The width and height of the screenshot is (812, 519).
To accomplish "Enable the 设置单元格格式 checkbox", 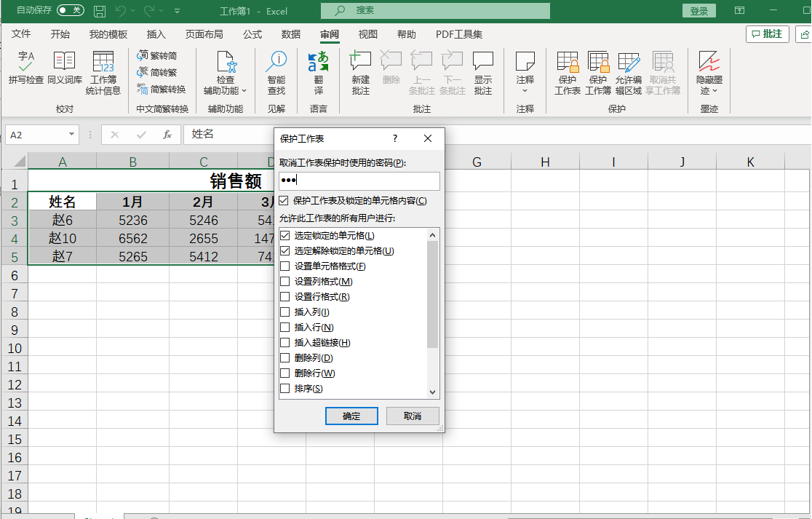I will click(x=284, y=266).
